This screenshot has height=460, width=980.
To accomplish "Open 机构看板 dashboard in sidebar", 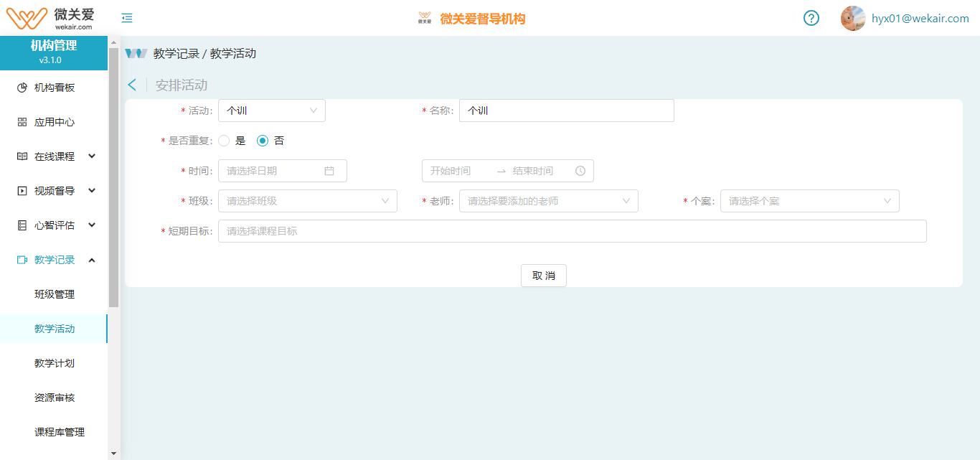I will (x=54, y=88).
